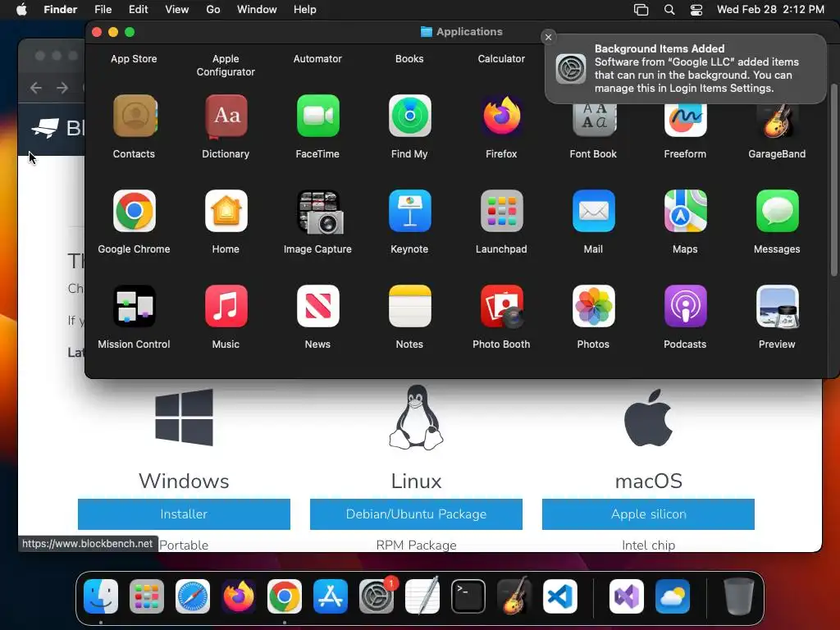
Task: Open the Find My app
Action: (x=410, y=116)
